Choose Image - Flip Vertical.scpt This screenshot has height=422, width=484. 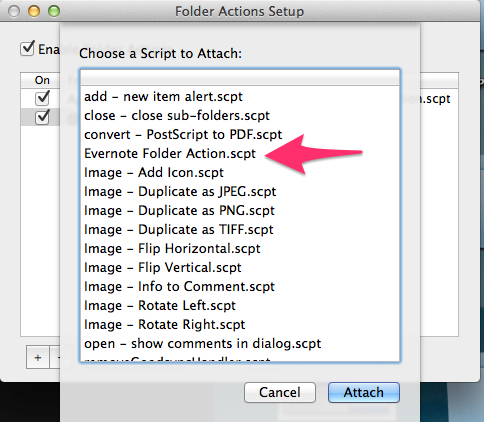tap(240, 268)
